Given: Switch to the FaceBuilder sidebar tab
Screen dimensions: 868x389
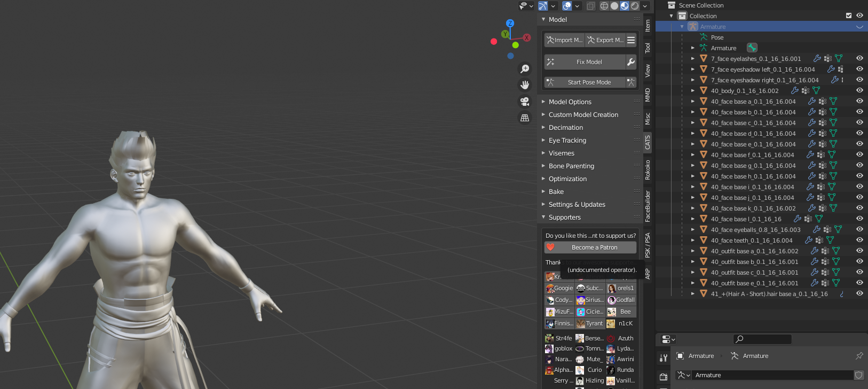Looking at the screenshot, I should (x=648, y=206).
